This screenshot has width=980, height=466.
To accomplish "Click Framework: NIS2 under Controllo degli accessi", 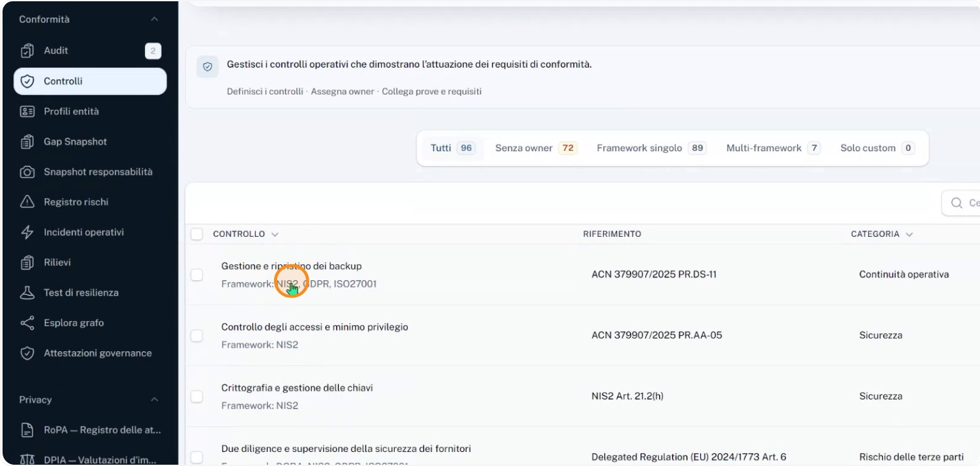I will point(260,345).
